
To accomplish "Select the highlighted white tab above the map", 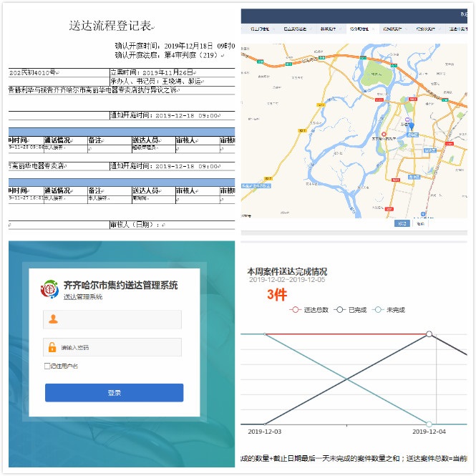I will pos(361,29).
